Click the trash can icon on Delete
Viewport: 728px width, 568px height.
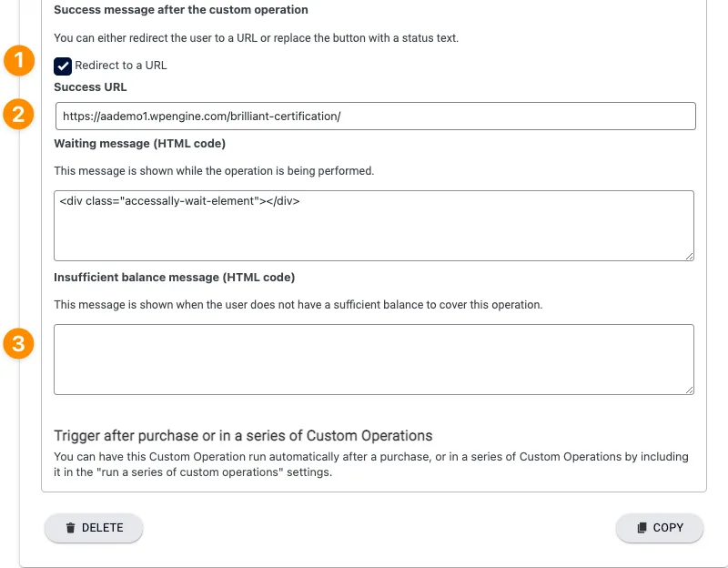70,528
